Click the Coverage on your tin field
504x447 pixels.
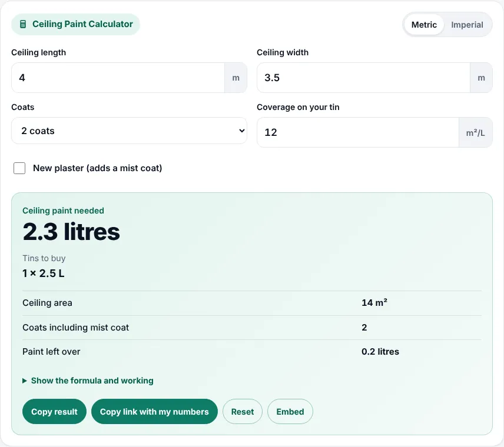[358, 132]
